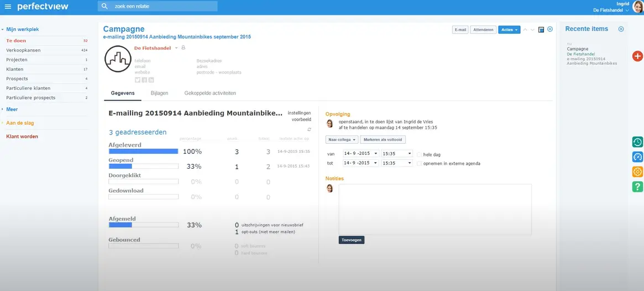Open the De Fietshandel account dropdown top right
This screenshot has width=644, height=291.
611,11
